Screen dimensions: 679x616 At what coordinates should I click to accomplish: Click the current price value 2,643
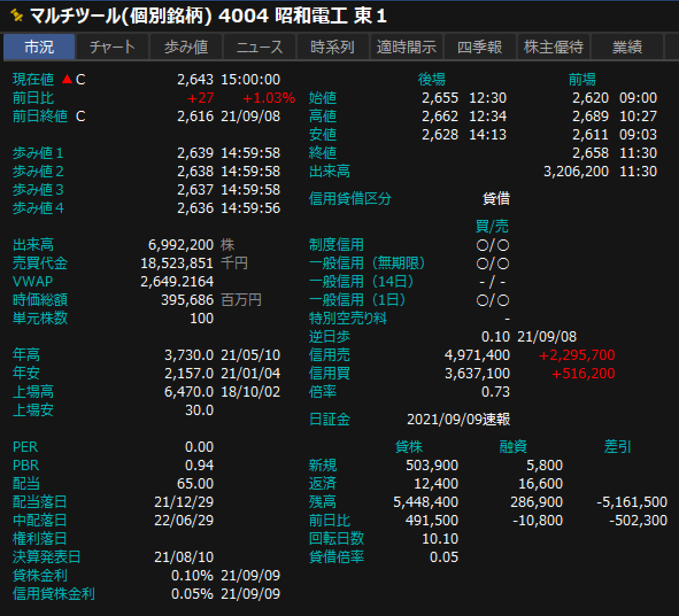click(195, 80)
